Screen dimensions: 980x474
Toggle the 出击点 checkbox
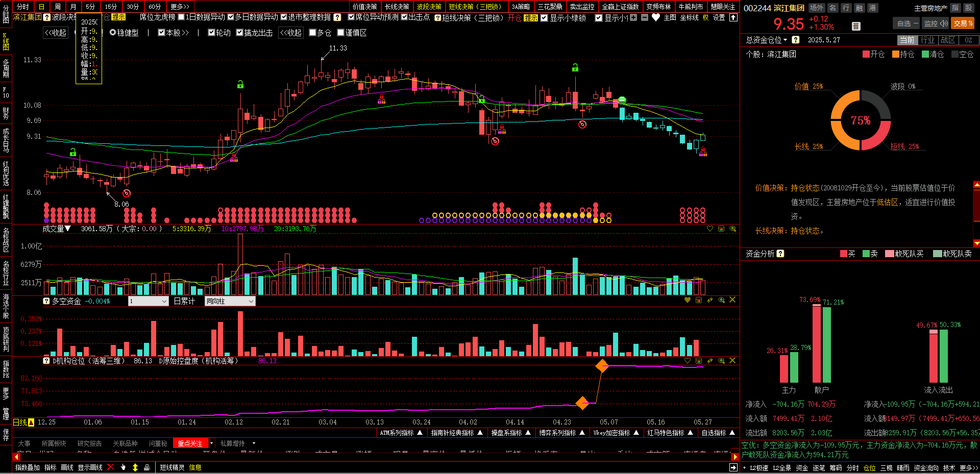click(404, 17)
